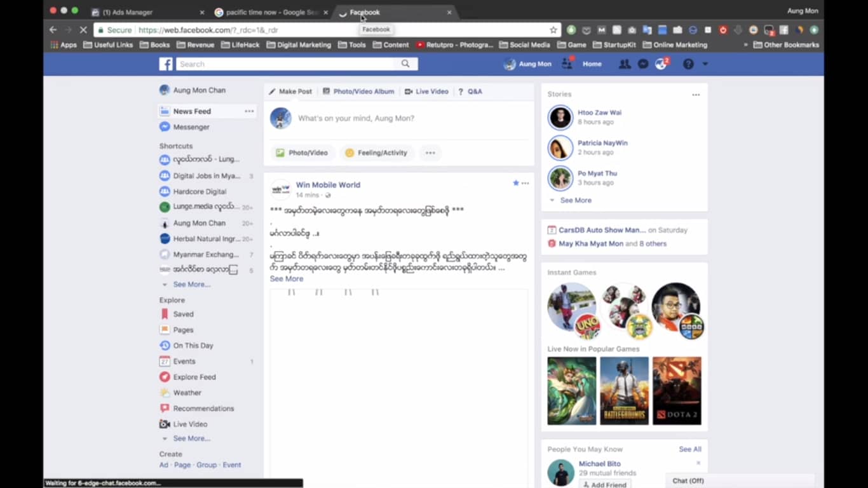Screen dimensions: 868x488
Task: Stop page loading with X button
Action: coord(84,30)
